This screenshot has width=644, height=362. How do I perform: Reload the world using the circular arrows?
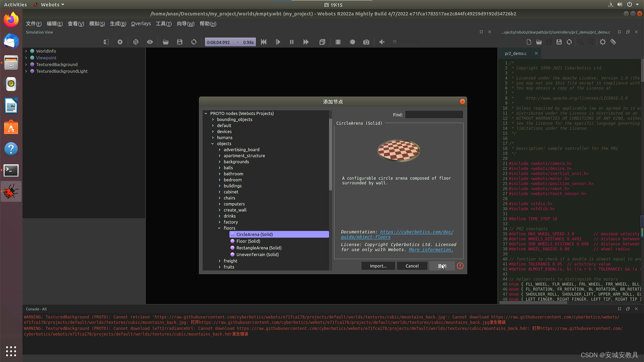tap(194, 42)
